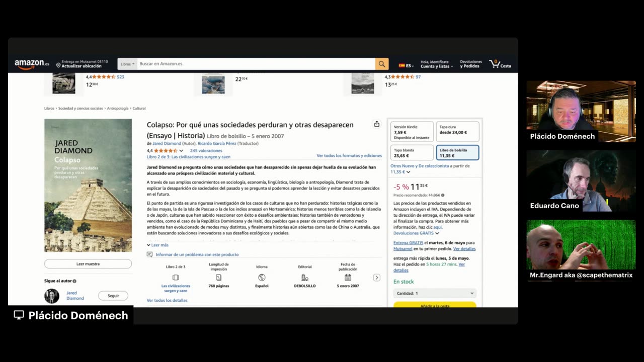Click carousel book thumbnail priced 12,50€
This screenshot has width=644, height=362.
[x=64, y=84]
